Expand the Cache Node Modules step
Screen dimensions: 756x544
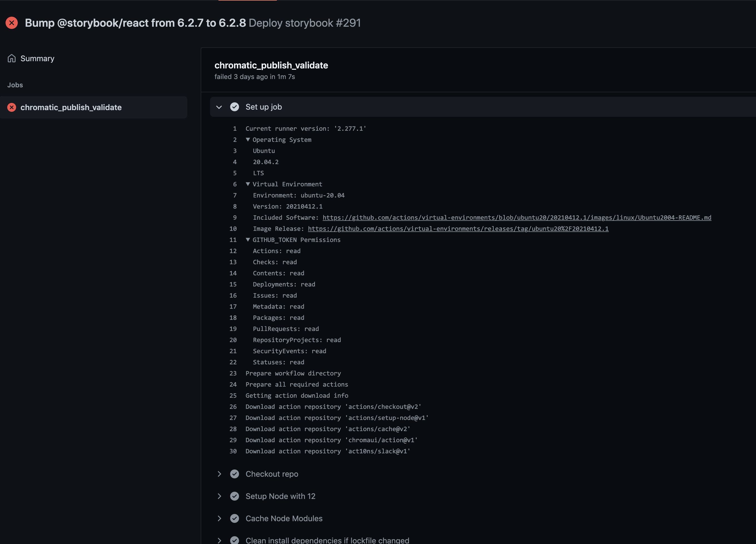point(219,518)
